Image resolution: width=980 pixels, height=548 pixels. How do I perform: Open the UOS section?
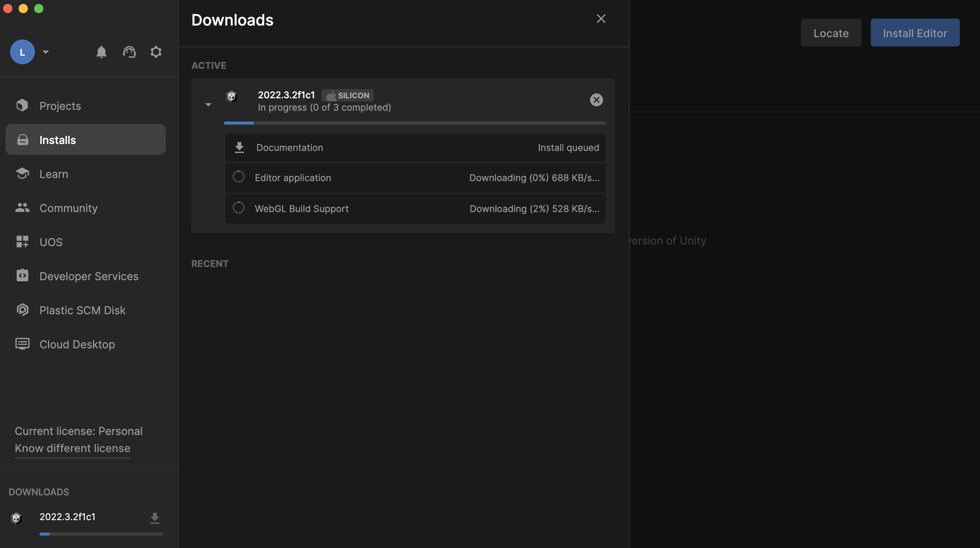tap(86, 242)
